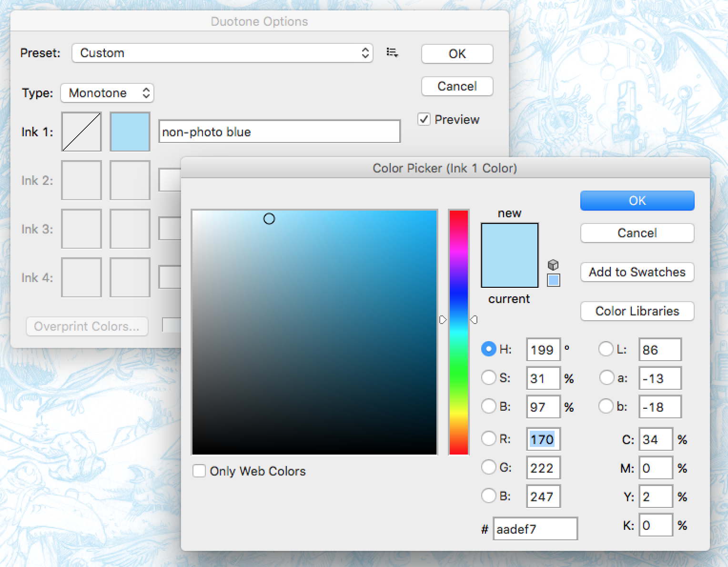Select the L: lightness radio button
728x567 pixels.
[x=606, y=349]
